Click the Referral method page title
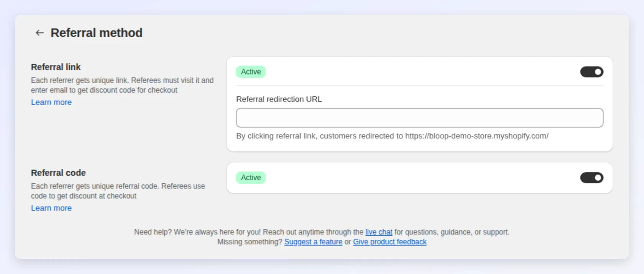 (97, 33)
